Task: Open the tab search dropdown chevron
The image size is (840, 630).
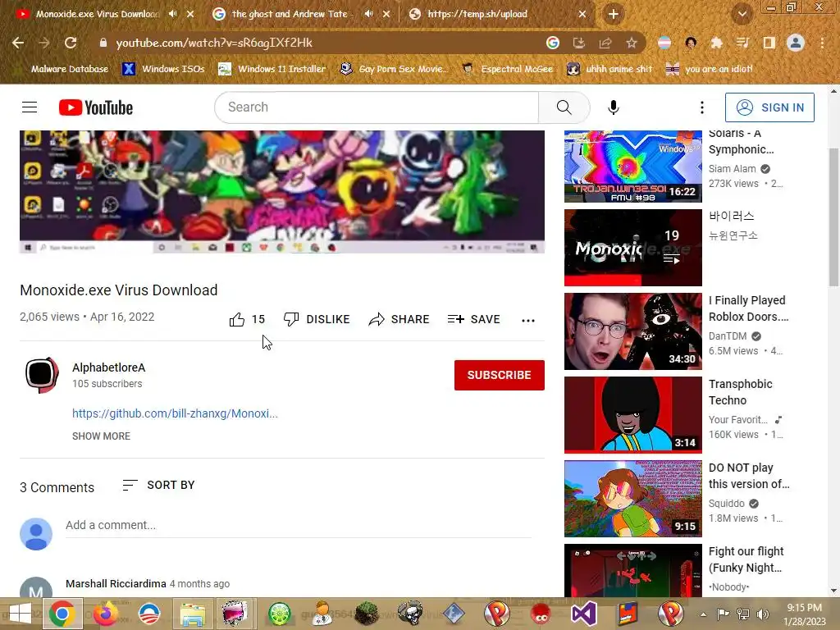Action: [x=742, y=15]
